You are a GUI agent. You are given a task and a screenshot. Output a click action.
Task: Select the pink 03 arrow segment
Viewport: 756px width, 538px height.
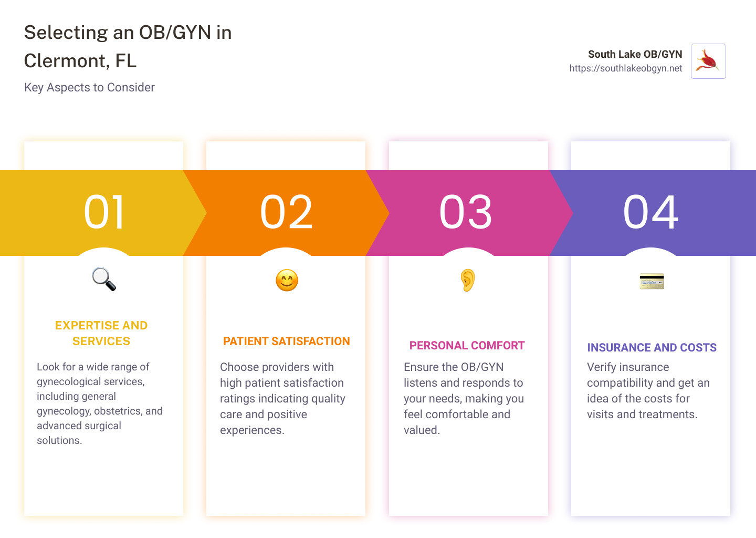[x=466, y=212]
